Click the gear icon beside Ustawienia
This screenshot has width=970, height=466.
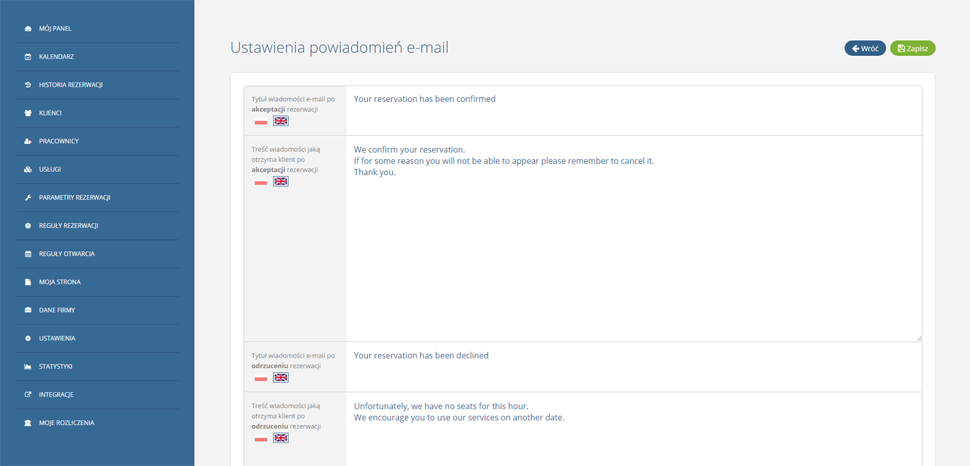point(28,339)
